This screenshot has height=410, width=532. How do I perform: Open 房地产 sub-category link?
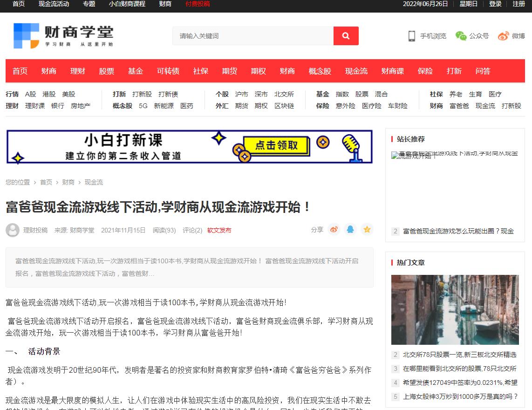81,106
